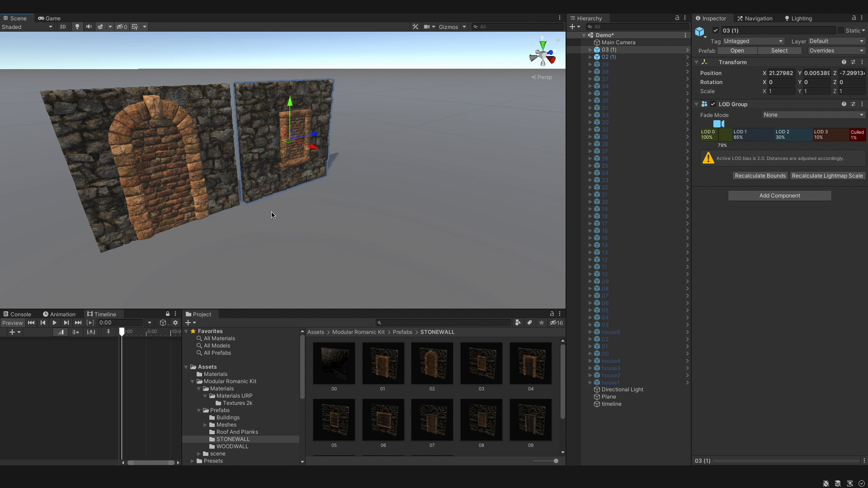Toggle scene audio speaker icon
The width and height of the screenshot is (868, 488).
pos(89,27)
